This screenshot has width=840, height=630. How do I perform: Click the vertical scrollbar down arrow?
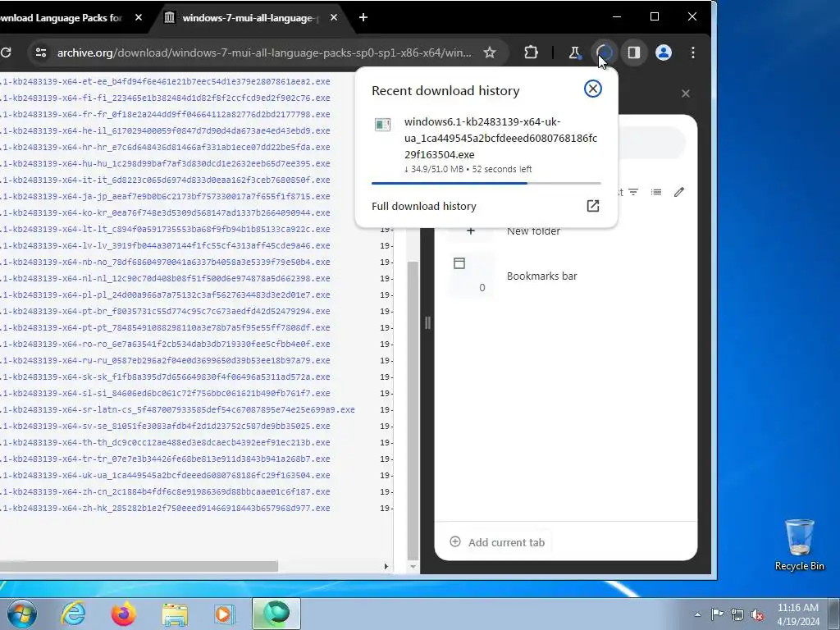(x=413, y=566)
